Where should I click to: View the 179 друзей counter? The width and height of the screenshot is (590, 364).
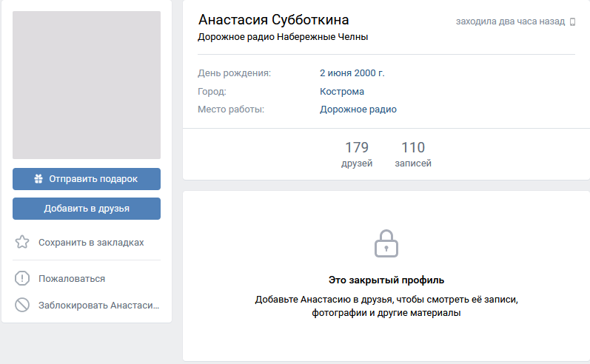[357, 154]
